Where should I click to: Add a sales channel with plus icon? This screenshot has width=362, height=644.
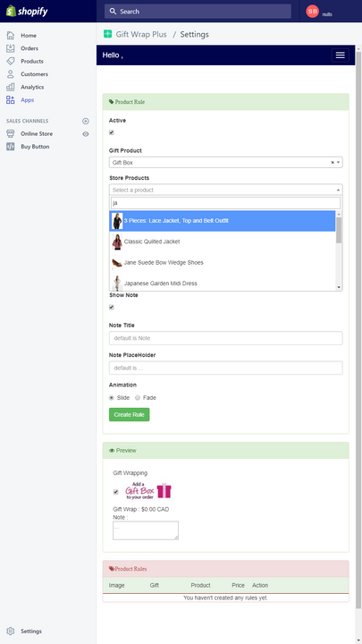(x=86, y=121)
